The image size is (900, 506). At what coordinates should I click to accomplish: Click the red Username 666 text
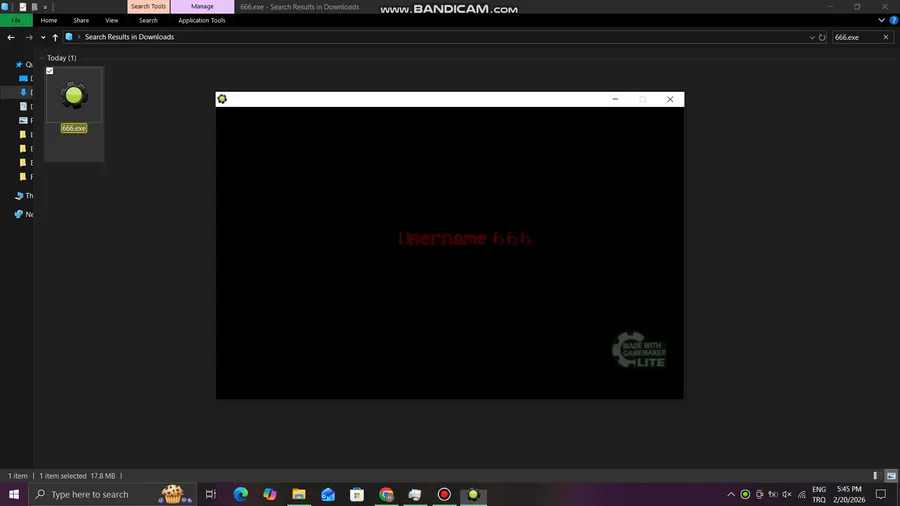click(465, 238)
